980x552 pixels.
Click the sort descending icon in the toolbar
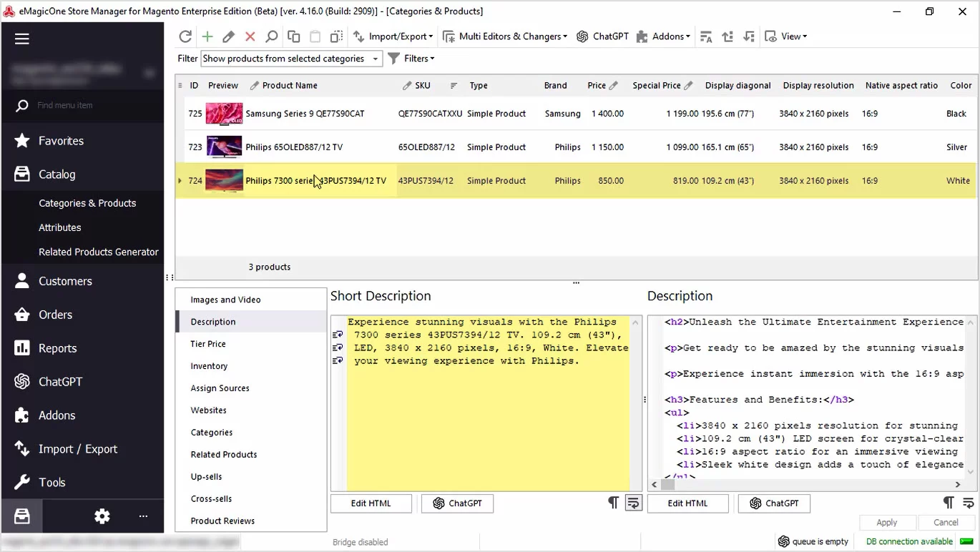pos(749,36)
